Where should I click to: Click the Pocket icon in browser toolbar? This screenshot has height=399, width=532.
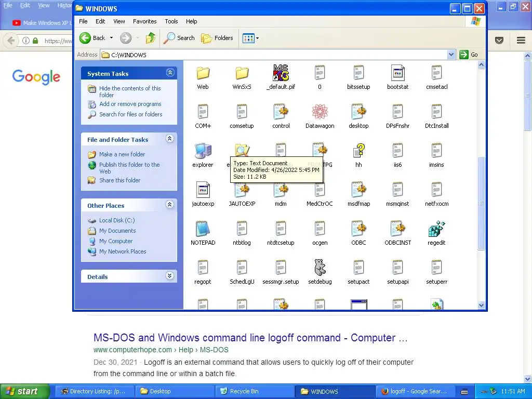[499, 41]
